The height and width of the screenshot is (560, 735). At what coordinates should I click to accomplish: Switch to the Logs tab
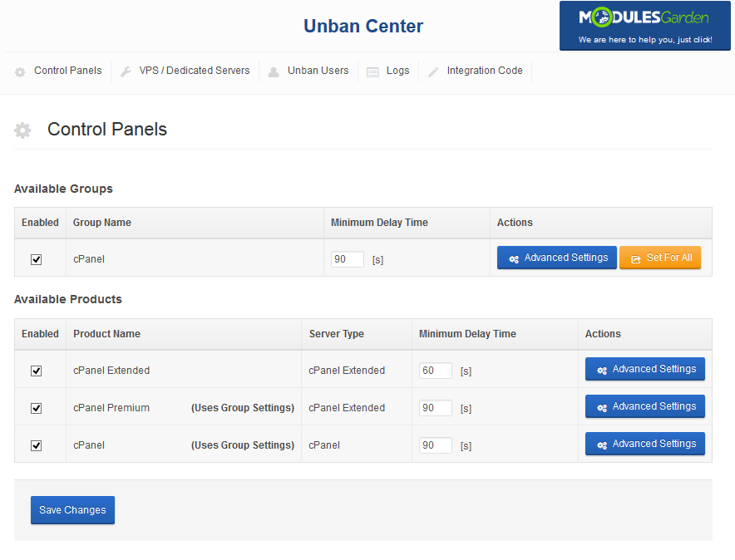click(397, 71)
